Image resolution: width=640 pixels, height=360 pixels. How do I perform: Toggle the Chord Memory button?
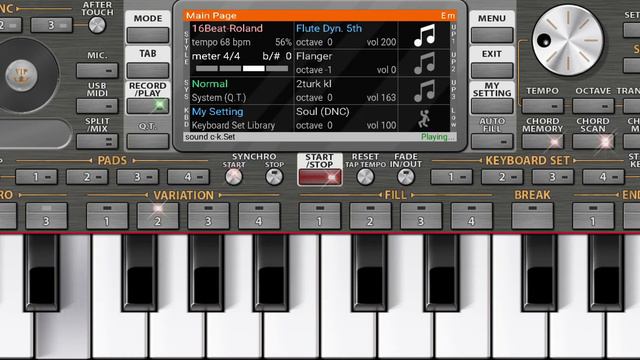pos(542,142)
